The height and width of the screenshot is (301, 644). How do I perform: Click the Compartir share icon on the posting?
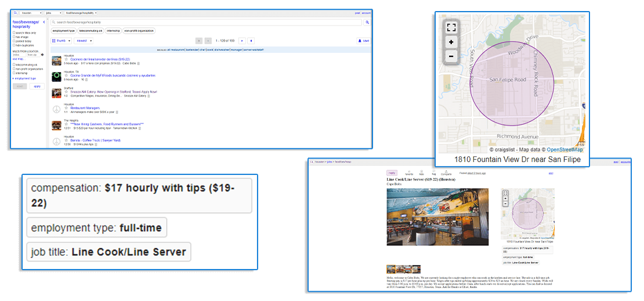[x=446, y=173]
